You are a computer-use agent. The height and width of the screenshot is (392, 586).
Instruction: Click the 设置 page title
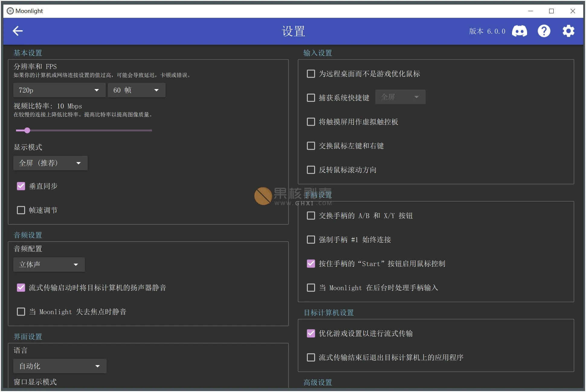click(293, 31)
